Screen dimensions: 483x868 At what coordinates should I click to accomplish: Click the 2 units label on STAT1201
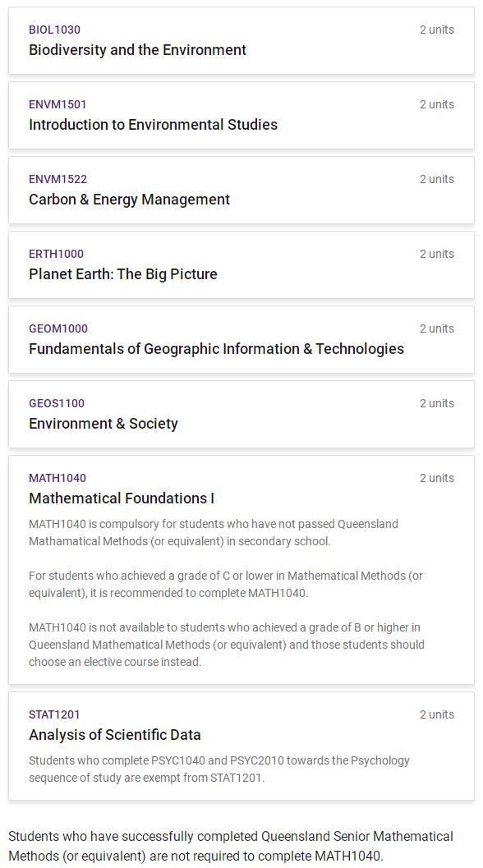(x=436, y=714)
